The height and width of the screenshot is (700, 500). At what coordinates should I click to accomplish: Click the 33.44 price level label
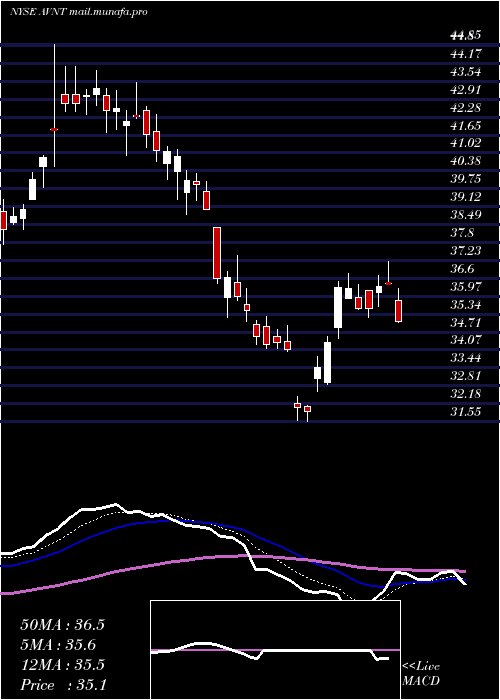466,358
